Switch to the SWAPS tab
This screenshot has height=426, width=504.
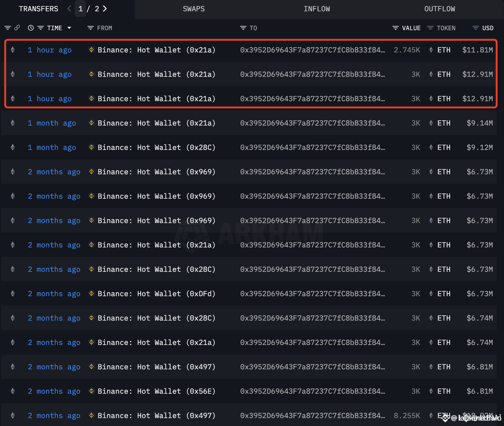tap(194, 9)
